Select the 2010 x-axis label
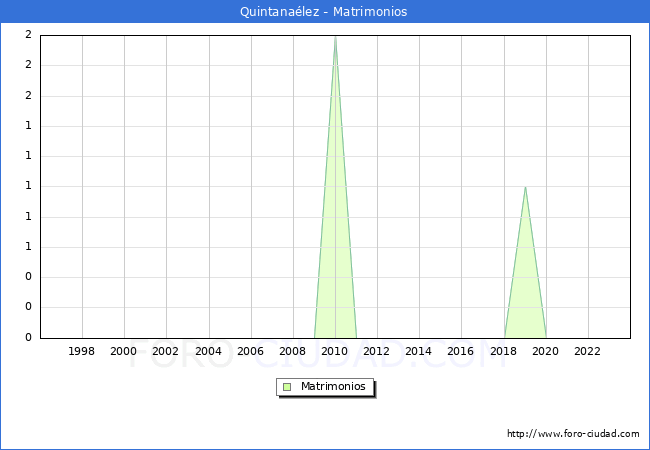 point(335,351)
